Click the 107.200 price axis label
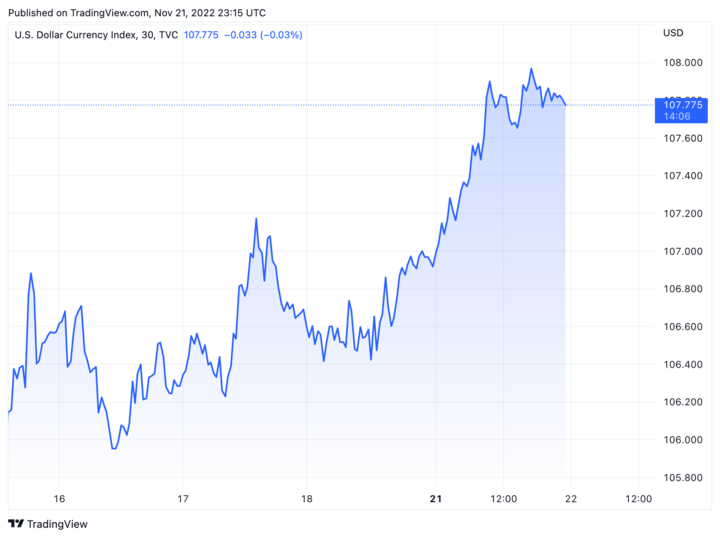The height and width of the screenshot is (538, 720). (683, 213)
